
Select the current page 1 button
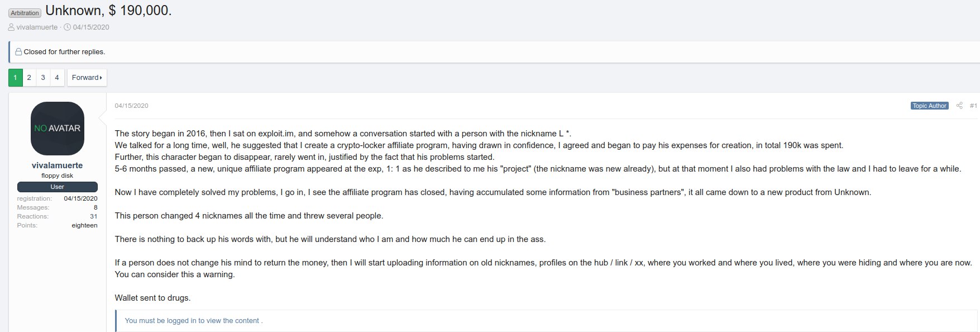point(15,78)
